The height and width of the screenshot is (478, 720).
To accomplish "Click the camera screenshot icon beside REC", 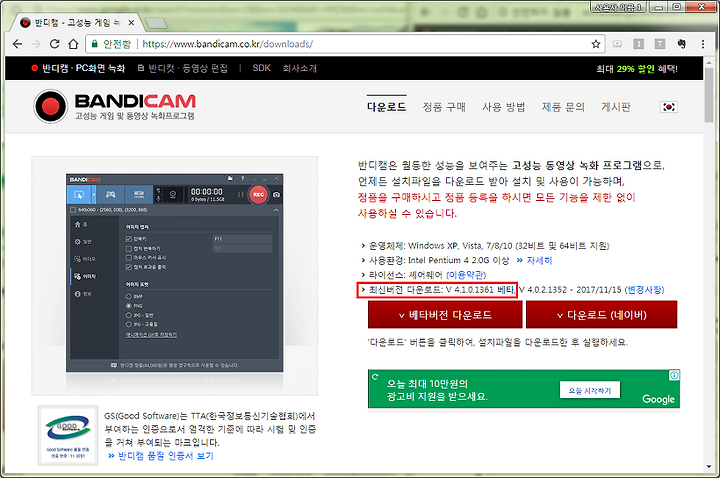I will pos(276,195).
